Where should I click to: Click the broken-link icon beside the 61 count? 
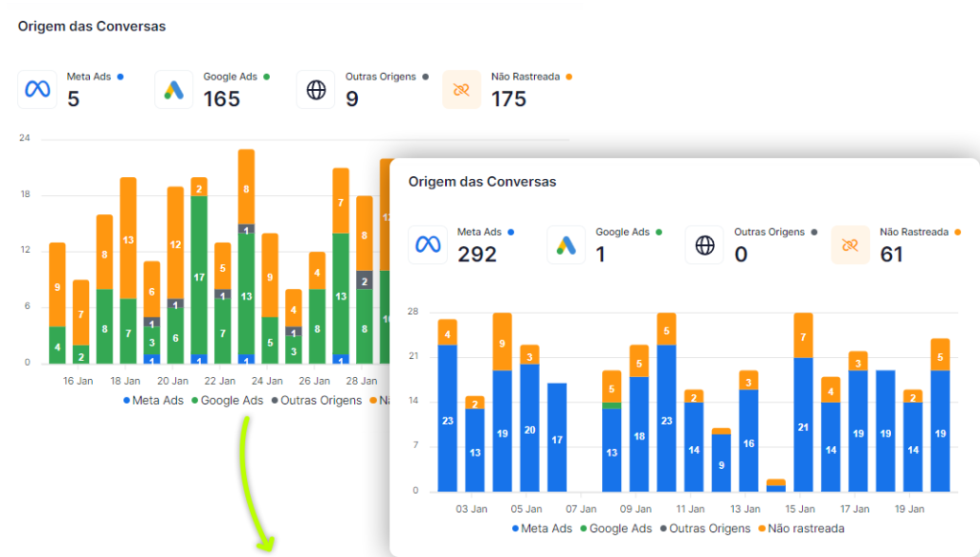pyautogui.click(x=850, y=245)
